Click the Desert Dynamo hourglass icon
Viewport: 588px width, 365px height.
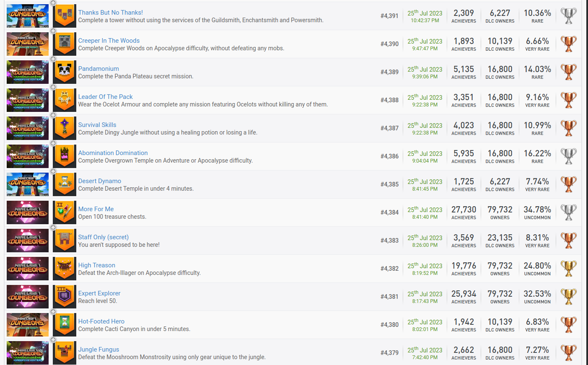pos(65,184)
